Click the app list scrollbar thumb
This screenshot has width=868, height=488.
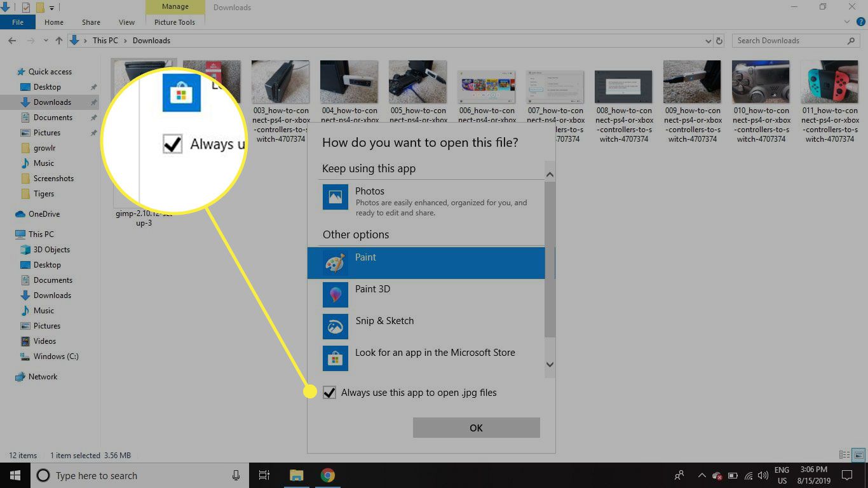click(550, 259)
